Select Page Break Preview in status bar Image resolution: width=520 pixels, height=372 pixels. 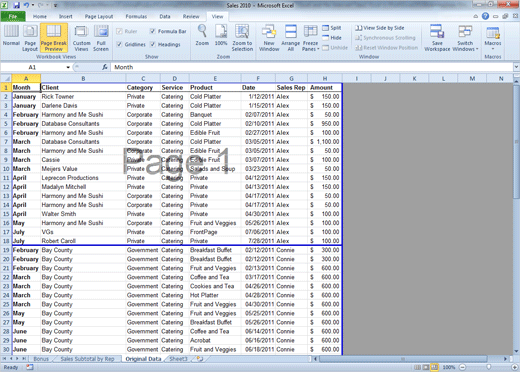pos(435,367)
